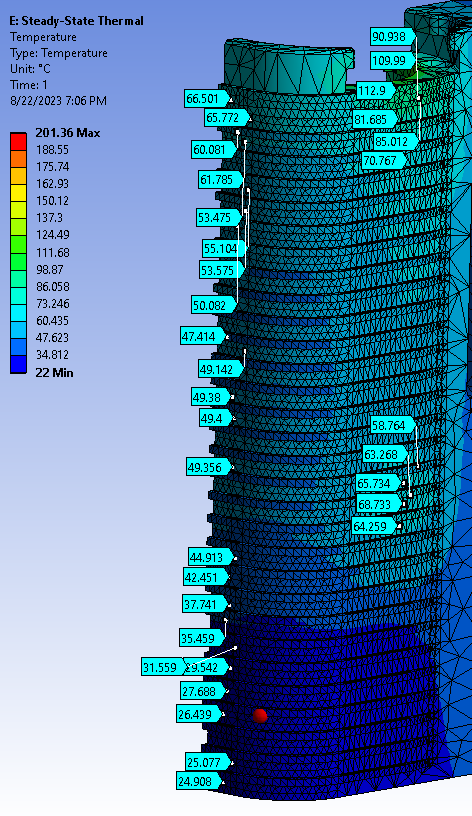
Task: Click the 35.459 probe label
Action: coord(202,638)
